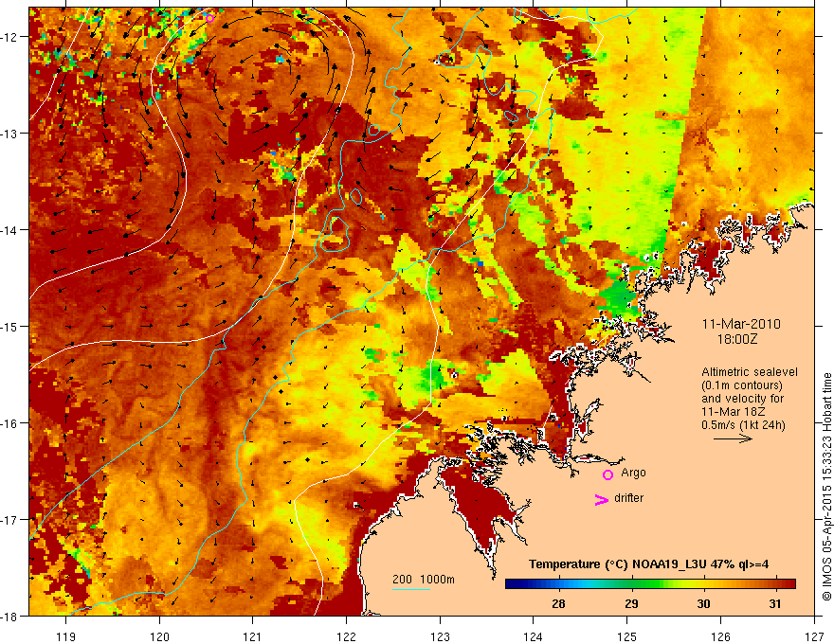Screen dimensions: 834x644
Task: Click the 'drifter' legend label
Action: (628, 498)
